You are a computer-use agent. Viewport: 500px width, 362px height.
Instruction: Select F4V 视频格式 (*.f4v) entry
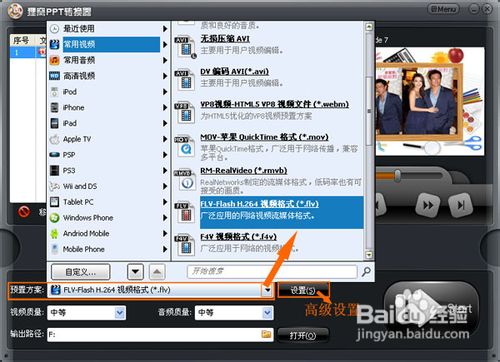[238, 237]
